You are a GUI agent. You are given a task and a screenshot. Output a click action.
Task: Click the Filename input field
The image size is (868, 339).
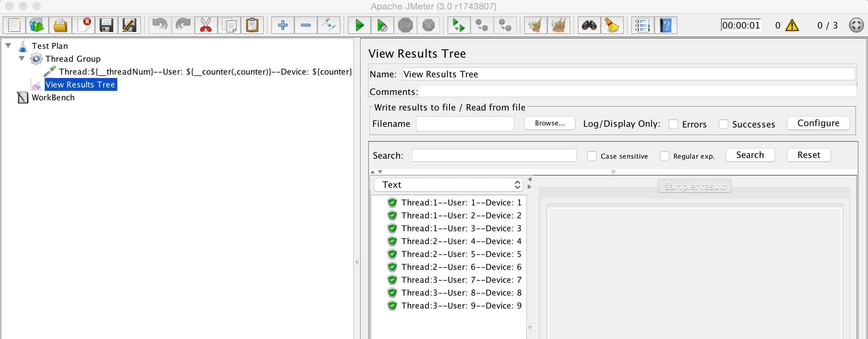click(x=465, y=124)
